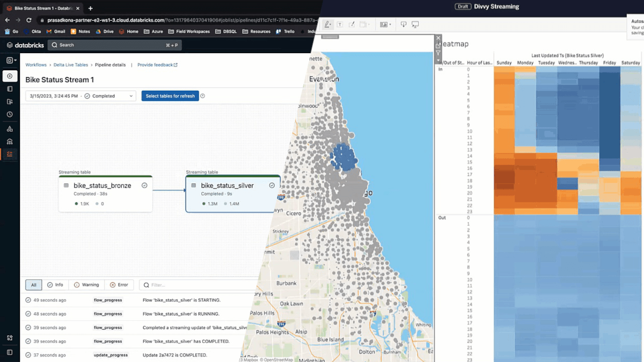
Task: Select the All tab in the event log
Action: point(33,285)
